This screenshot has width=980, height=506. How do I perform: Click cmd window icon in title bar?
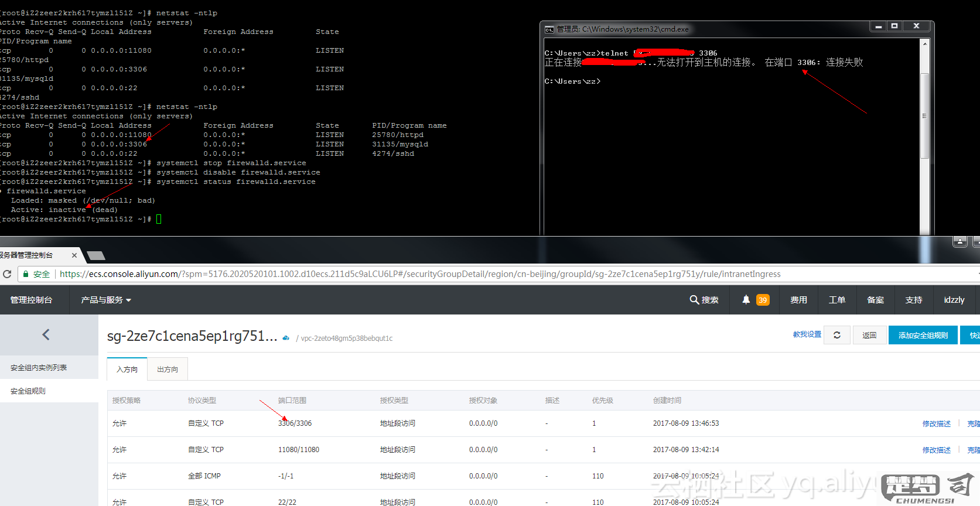click(x=549, y=29)
